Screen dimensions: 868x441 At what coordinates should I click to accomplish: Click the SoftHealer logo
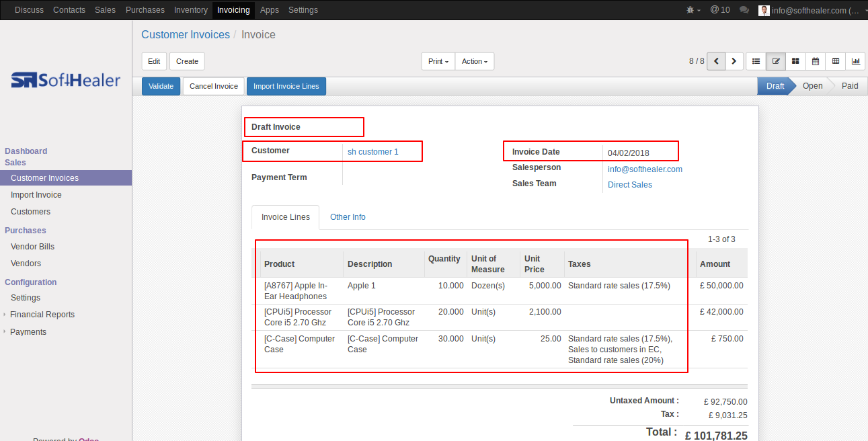(x=66, y=80)
